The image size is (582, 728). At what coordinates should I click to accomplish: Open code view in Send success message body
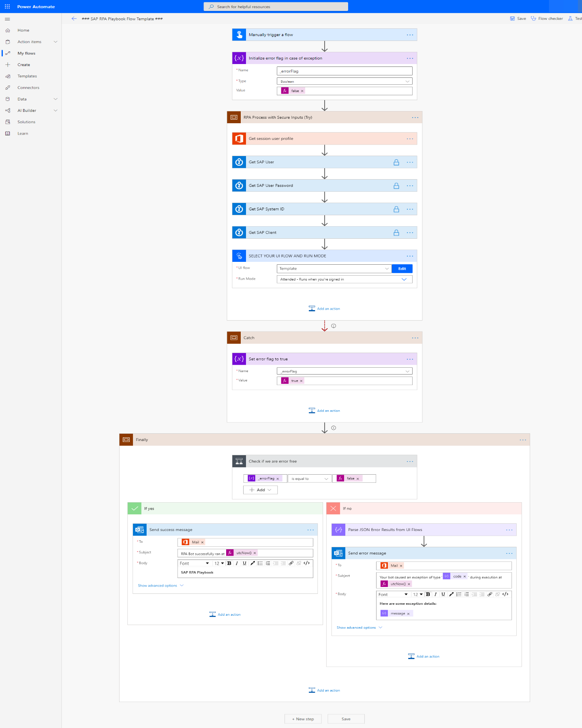(x=307, y=563)
